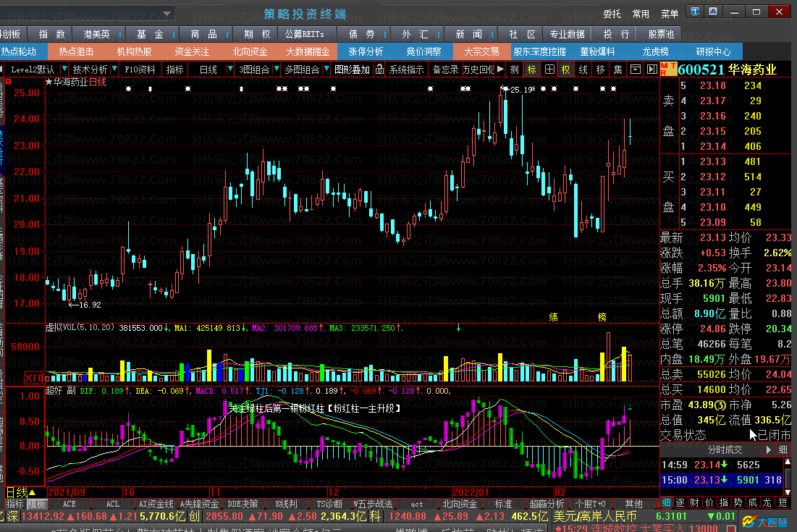Select the 北向资金 indicator tab at bottom
Screen dimensions: 797x532
point(460,504)
